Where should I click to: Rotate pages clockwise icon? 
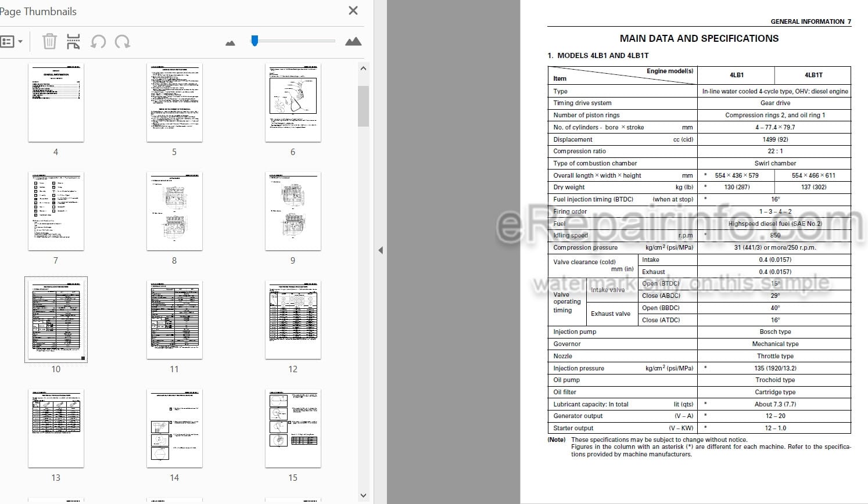point(123,41)
